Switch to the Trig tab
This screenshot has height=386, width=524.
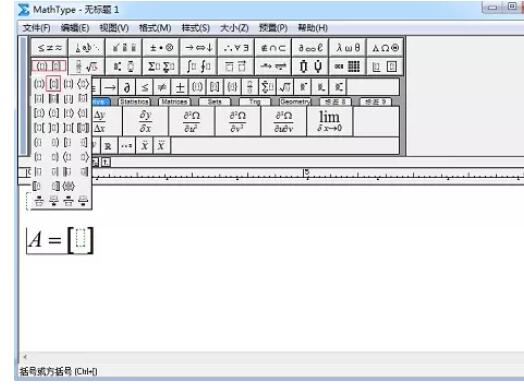click(255, 102)
